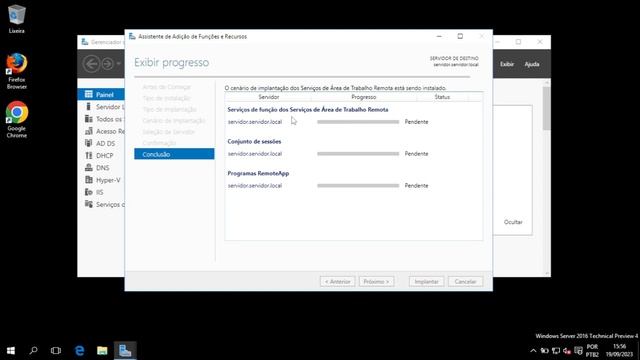Screen dimensions: 640x360
Task: Click progress bar for Conjunto de sessões
Action: [x=358, y=153]
